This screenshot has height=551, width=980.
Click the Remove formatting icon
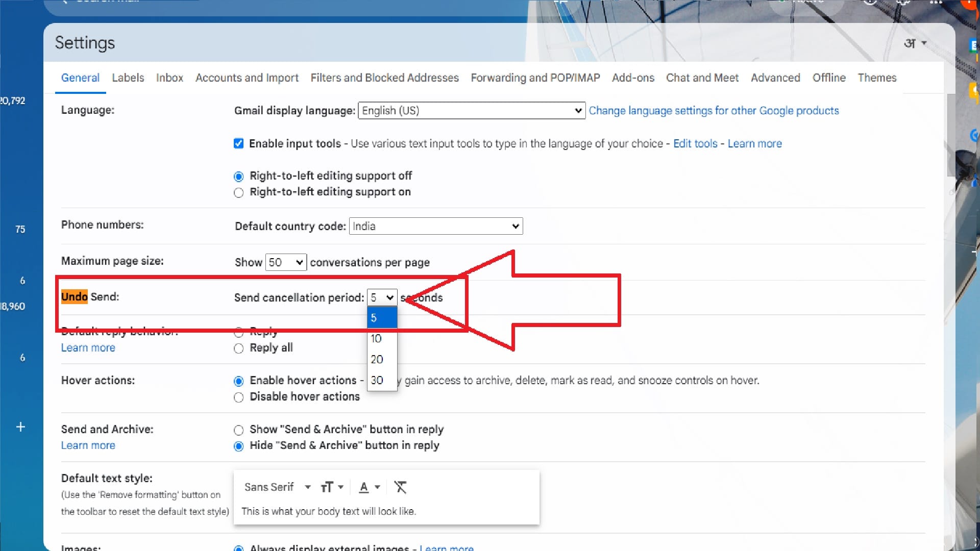click(401, 487)
